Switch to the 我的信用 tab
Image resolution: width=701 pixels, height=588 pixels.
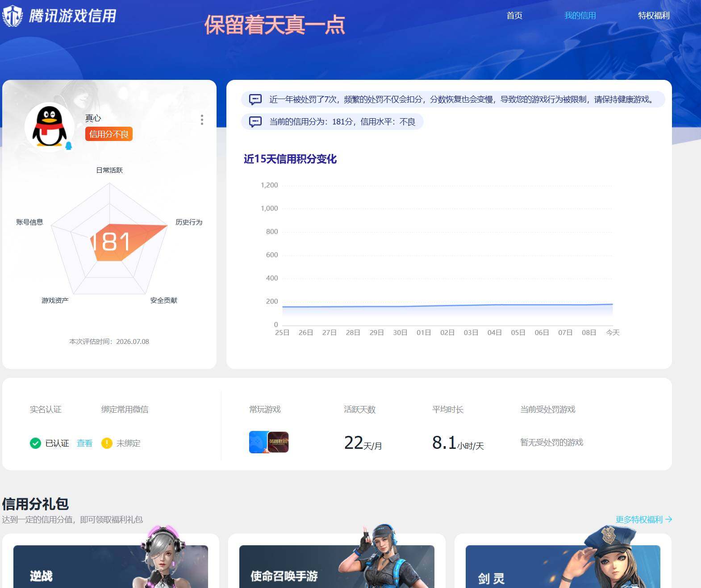[580, 16]
